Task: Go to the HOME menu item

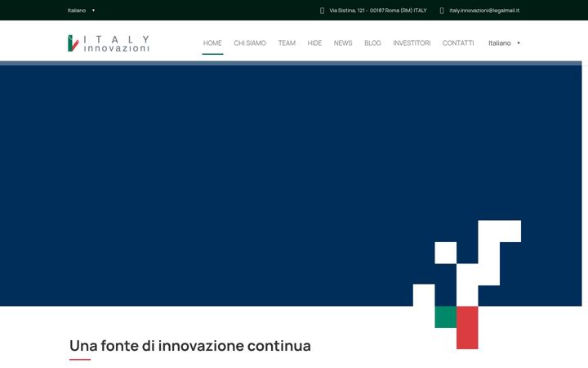Action: (x=212, y=43)
